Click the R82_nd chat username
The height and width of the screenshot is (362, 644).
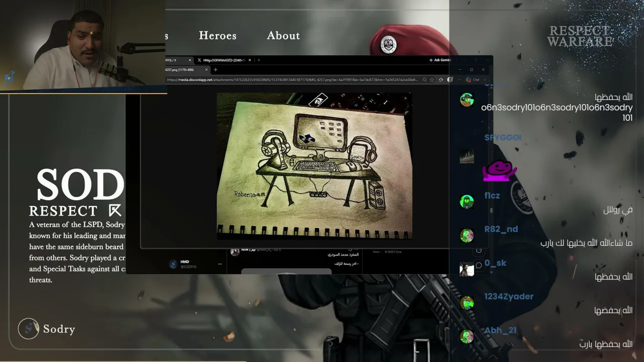(501, 229)
